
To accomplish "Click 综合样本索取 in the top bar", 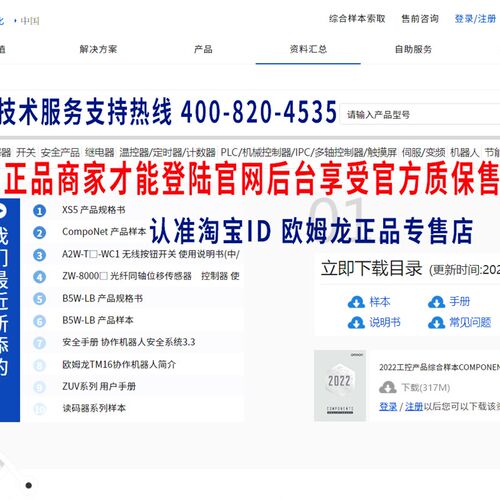I will coord(357,19).
